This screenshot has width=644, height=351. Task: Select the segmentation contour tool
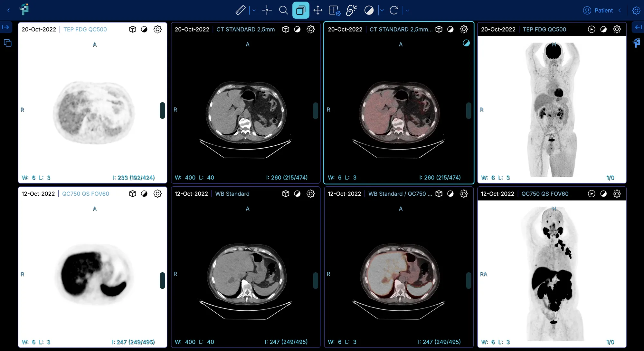(x=352, y=10)
